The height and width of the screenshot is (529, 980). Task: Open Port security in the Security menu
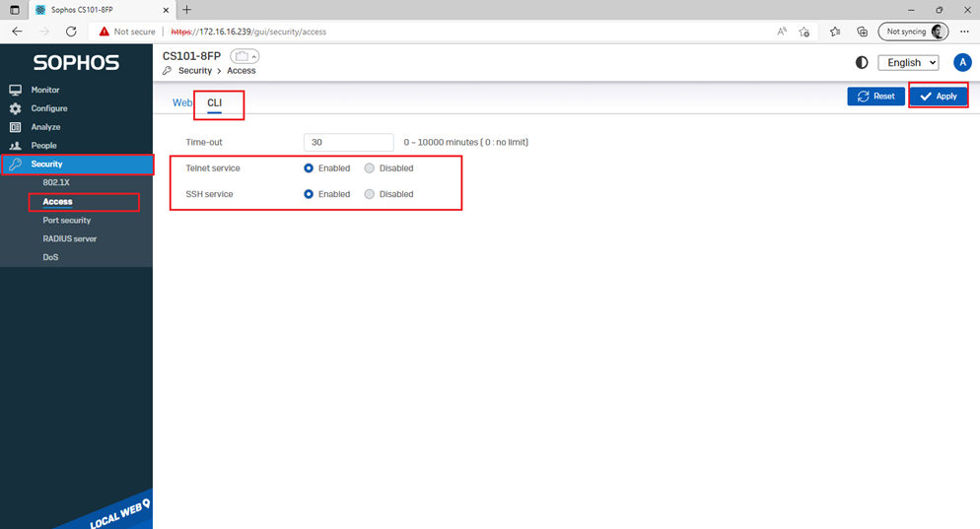coord(67,221)
